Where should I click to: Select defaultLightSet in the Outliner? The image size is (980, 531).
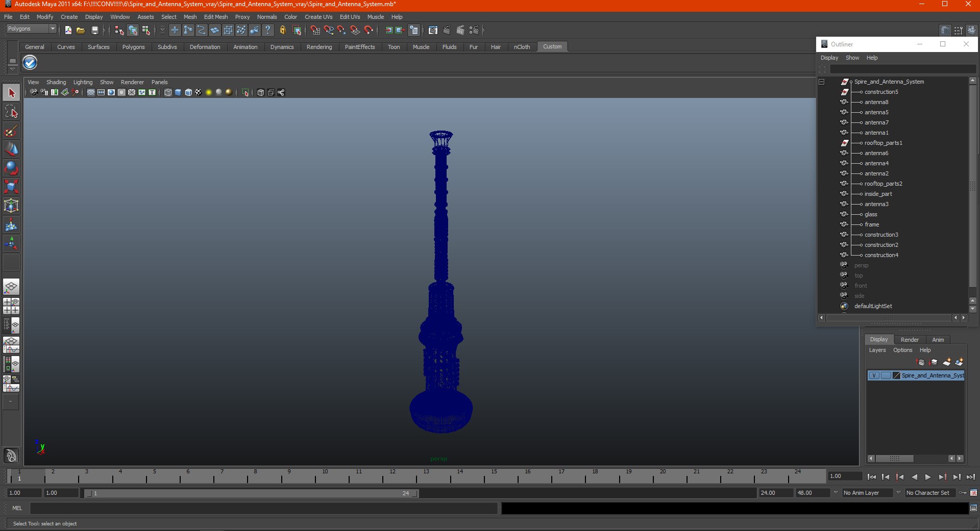[x=873, y=306]
